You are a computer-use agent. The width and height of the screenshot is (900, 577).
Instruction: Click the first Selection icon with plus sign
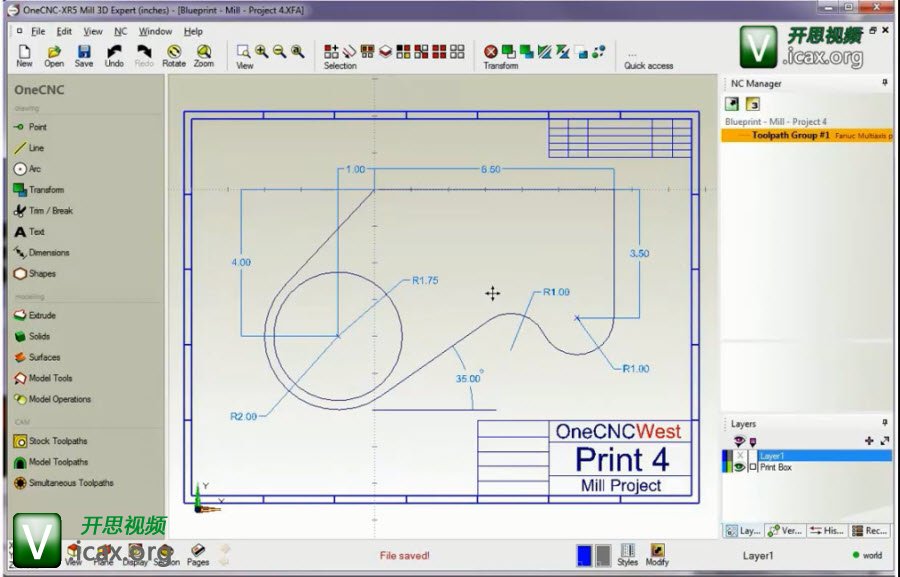point(331,52)
